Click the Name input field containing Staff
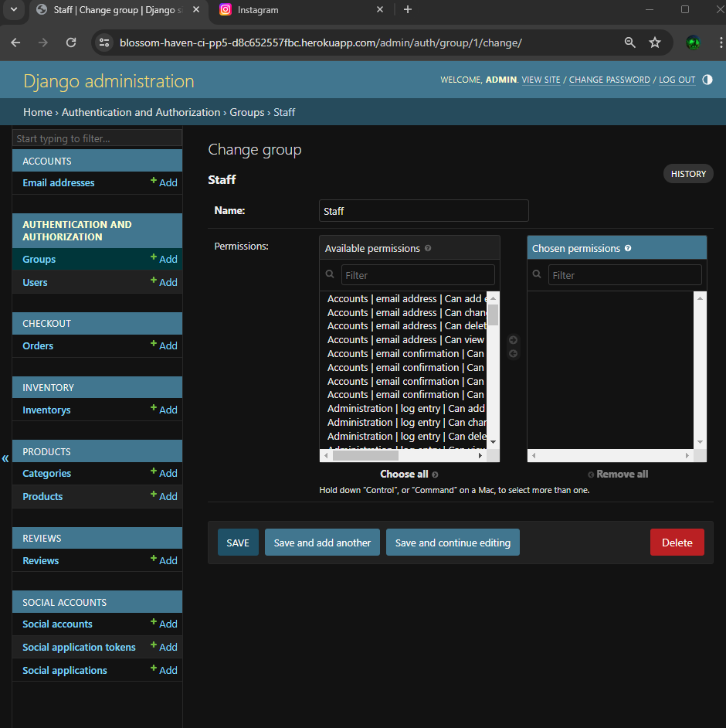 [423, 211]
